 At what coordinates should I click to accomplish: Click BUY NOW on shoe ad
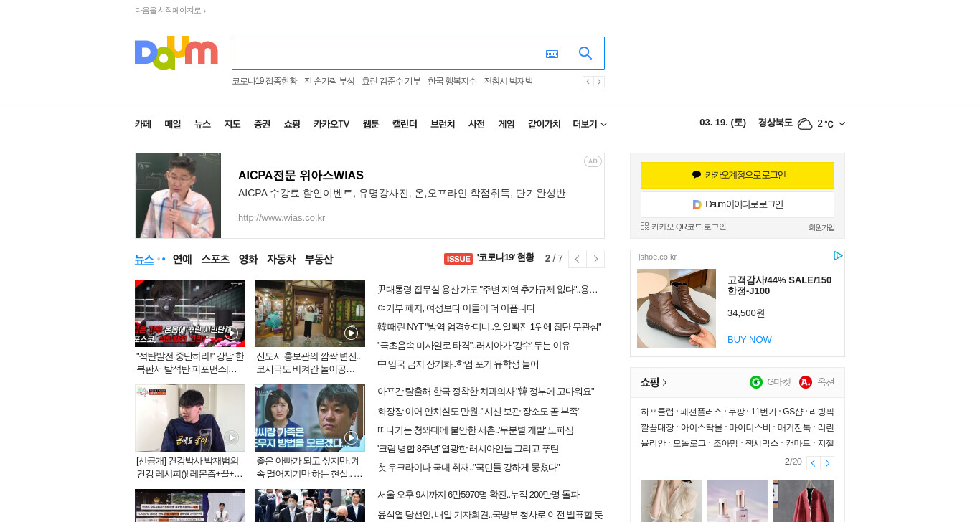coord(750,339)
